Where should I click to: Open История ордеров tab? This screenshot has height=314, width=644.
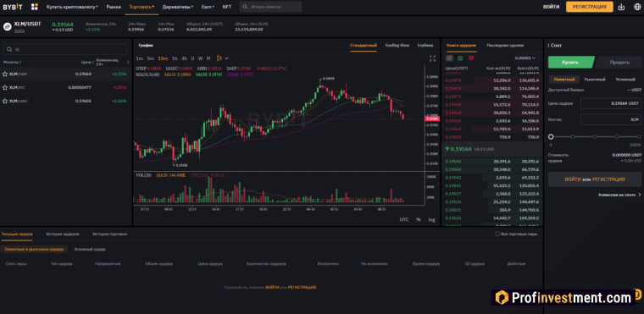click(x=63, y=234)
